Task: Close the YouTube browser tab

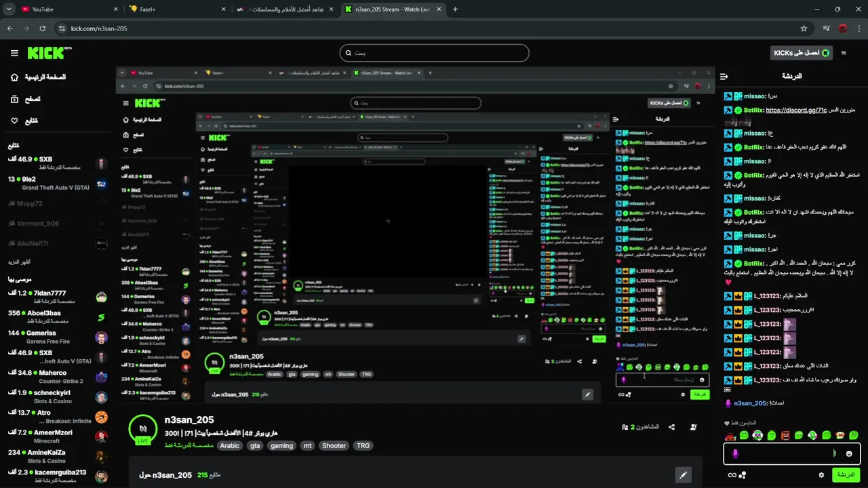Action: pyautogui.click(x=115, y=9)
